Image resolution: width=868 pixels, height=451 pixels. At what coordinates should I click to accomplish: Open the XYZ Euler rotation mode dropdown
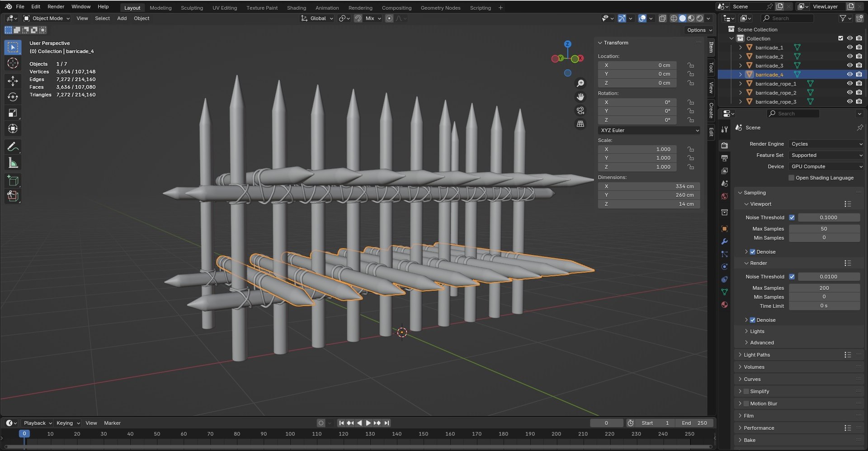point(649,130)
